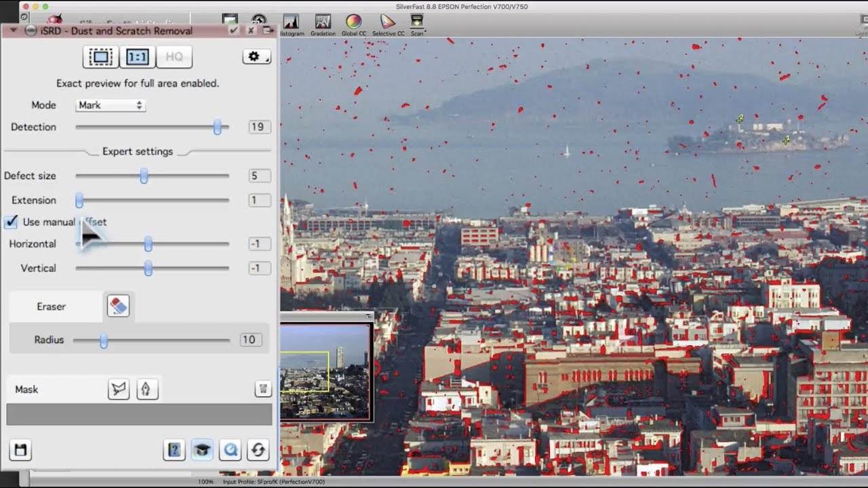Screen dimensions: 868x488
Task: Click the Expert settings heading
Action: 138,151
